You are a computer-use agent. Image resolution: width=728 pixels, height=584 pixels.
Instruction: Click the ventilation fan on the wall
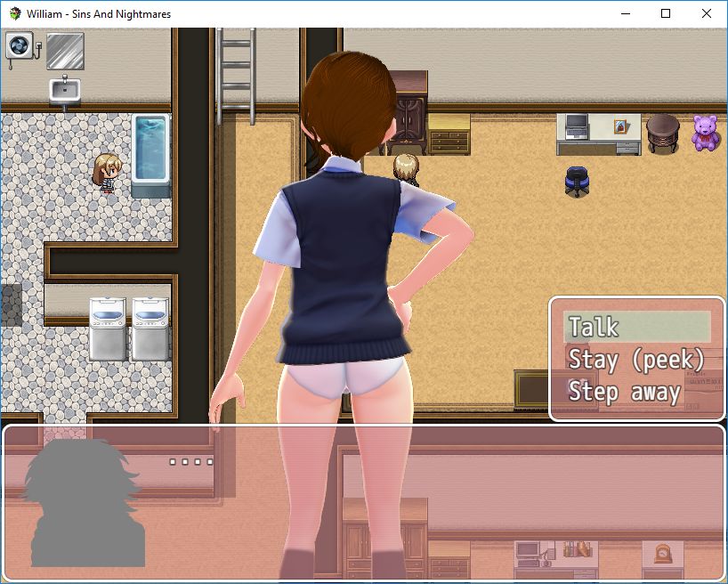click(20, 46)
